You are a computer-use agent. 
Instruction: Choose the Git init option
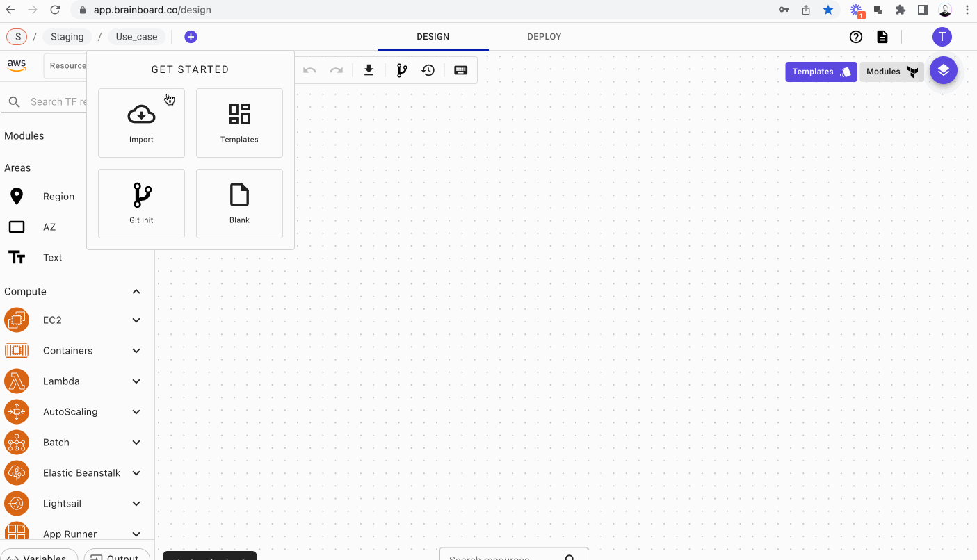[x=141, y=204]
